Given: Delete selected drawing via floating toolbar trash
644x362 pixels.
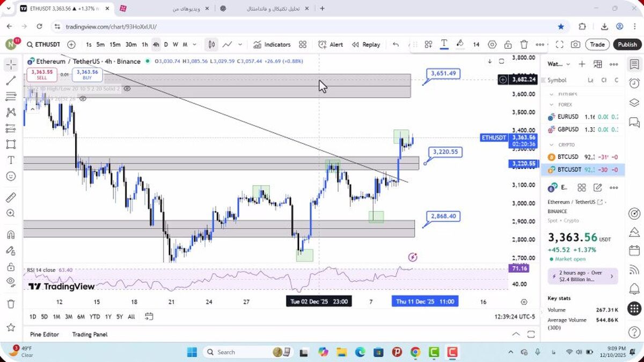Looking at the screenshot, I should (524, 45).
